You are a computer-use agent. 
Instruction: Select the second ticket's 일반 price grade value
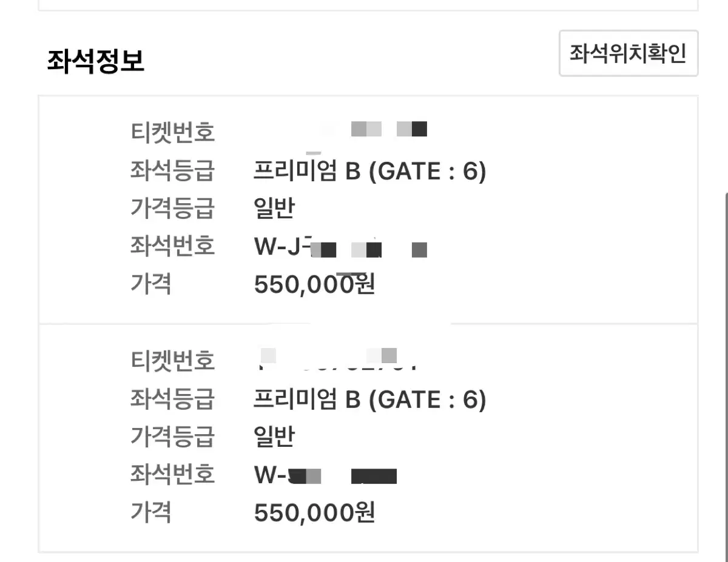coord(274,437)
